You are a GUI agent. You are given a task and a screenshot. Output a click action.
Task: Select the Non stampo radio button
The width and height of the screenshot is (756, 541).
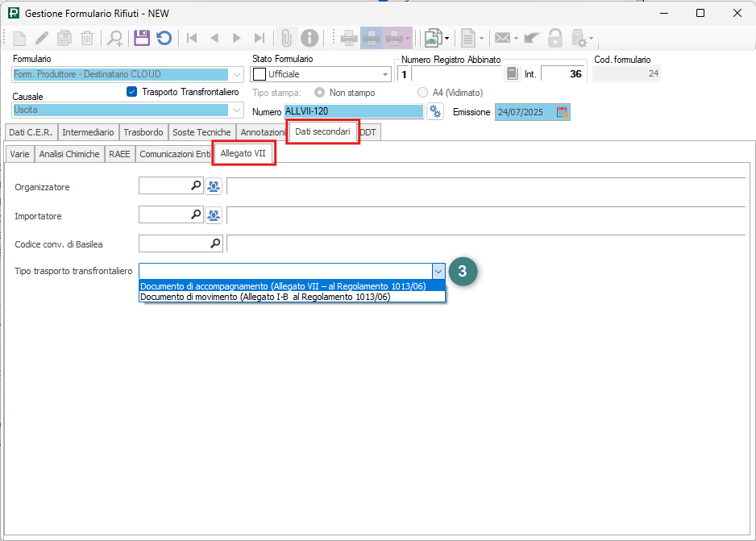(320, 93)
